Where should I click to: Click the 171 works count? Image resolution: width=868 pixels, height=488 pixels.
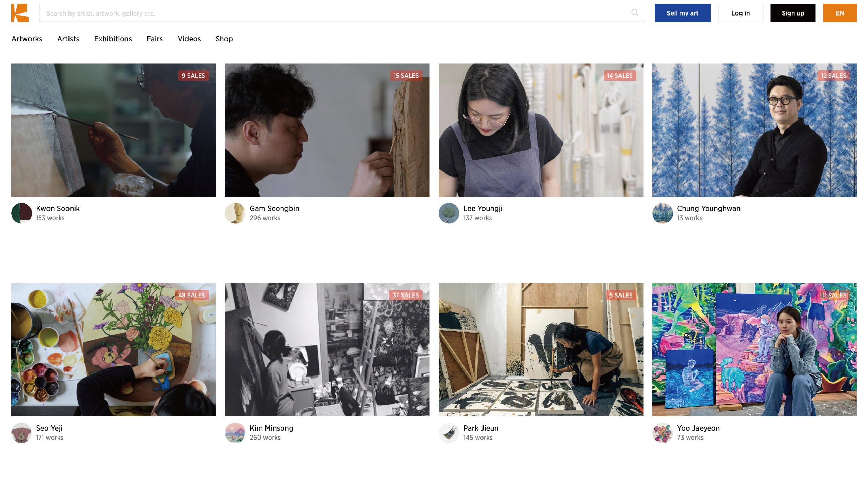coord(50,438)
